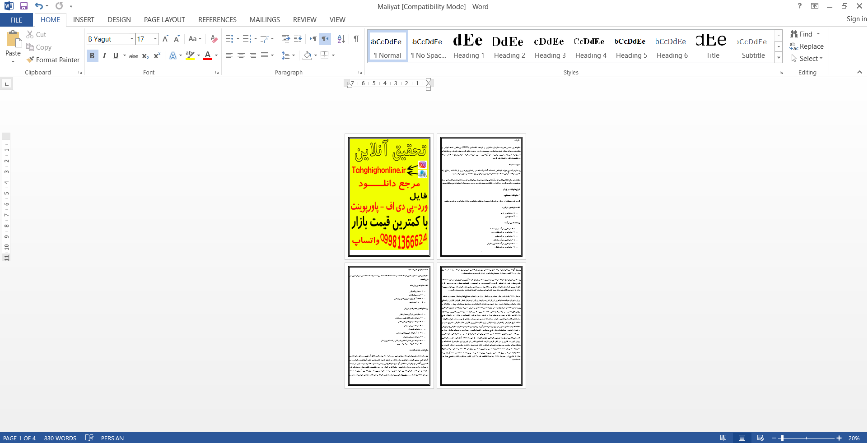868x443 pixels.
Task: Open the font name dropdown B Yagut
Action: [x=132, y=39]
